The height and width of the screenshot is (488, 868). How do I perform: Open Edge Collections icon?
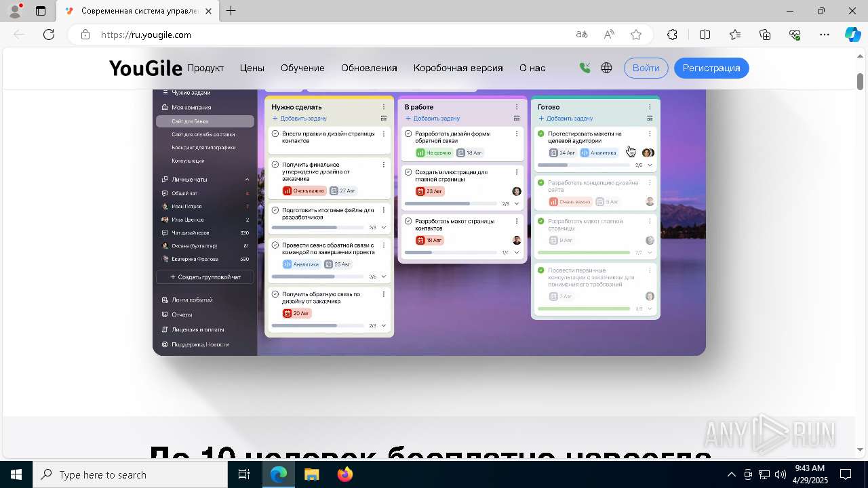765,35
